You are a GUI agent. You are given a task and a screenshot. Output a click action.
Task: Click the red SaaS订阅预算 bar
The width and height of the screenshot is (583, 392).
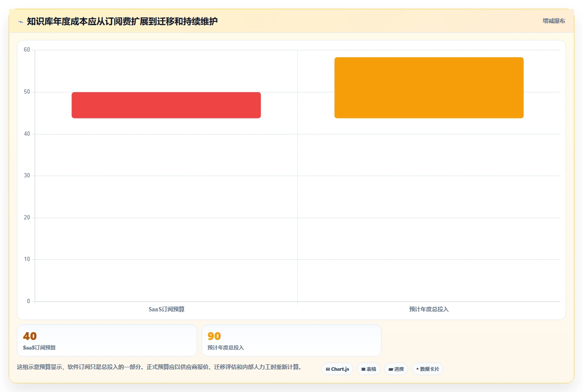pos(166,105)
